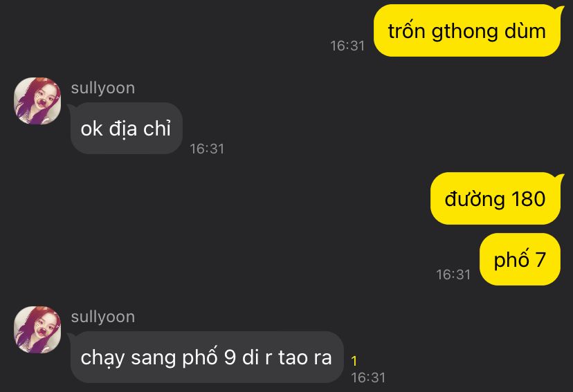Click the number "180" in the yellow bubble
This screenshot has height=392, width=573.
pos(529,199)
